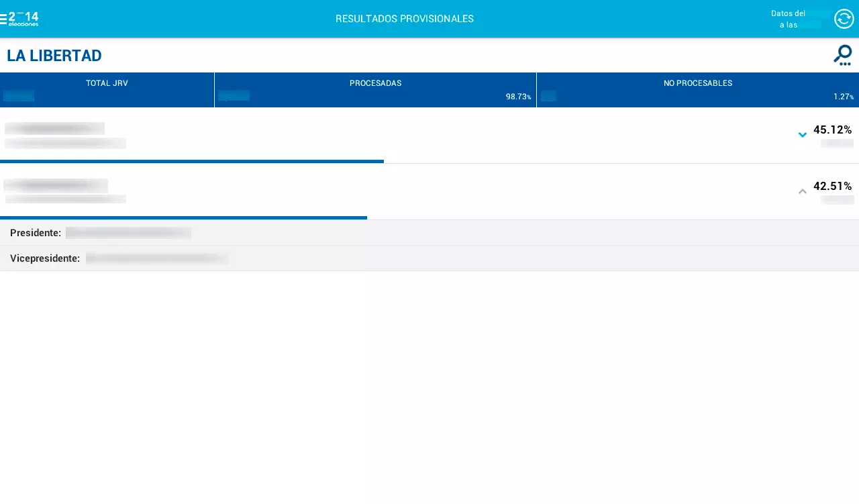Open the search magnifier icon

843,55
